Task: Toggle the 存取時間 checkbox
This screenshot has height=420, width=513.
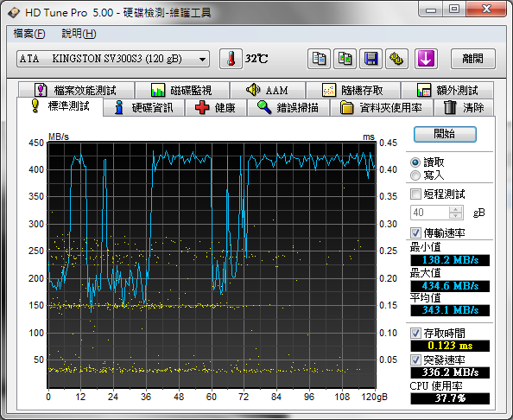Action: [x=415, y=334]
